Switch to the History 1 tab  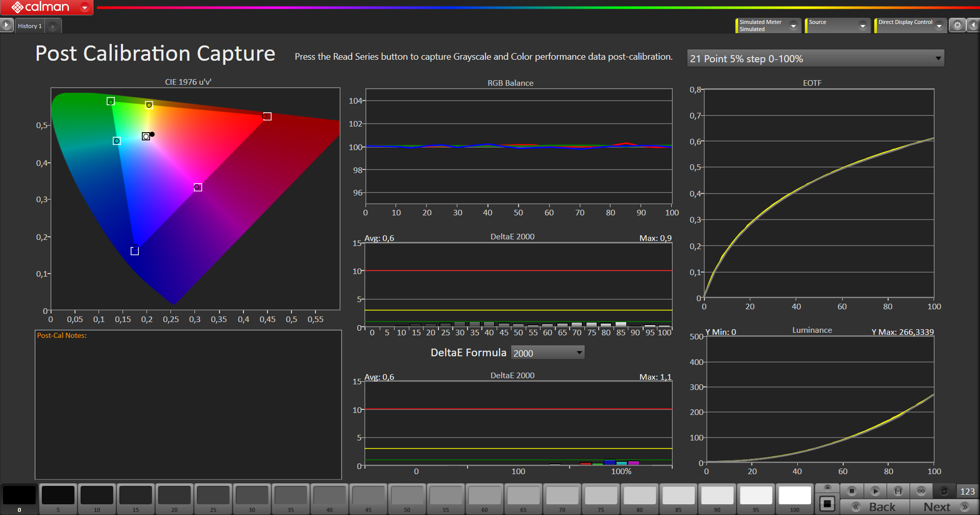point(30,26)
